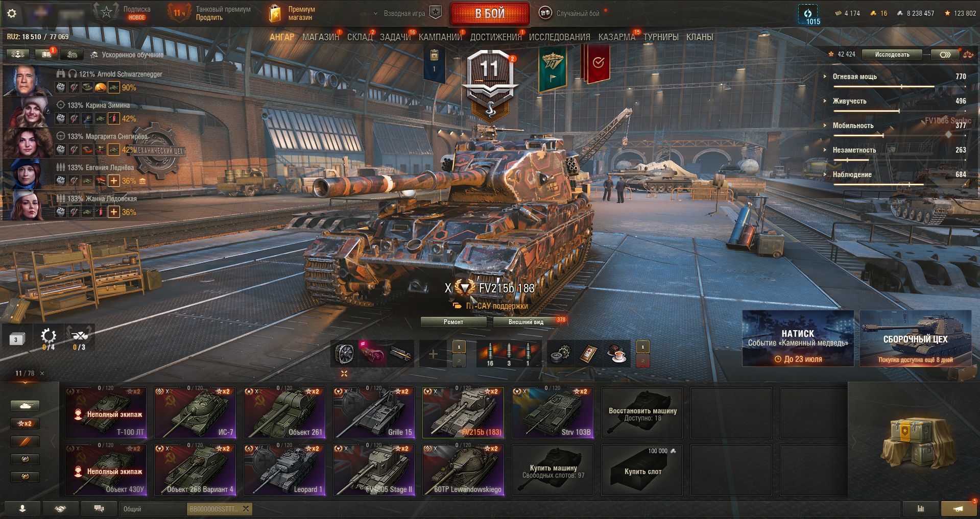Screen dimensions: 980x519
Task: Expand the Мобильность parameter details
Action: coord(853,126)
